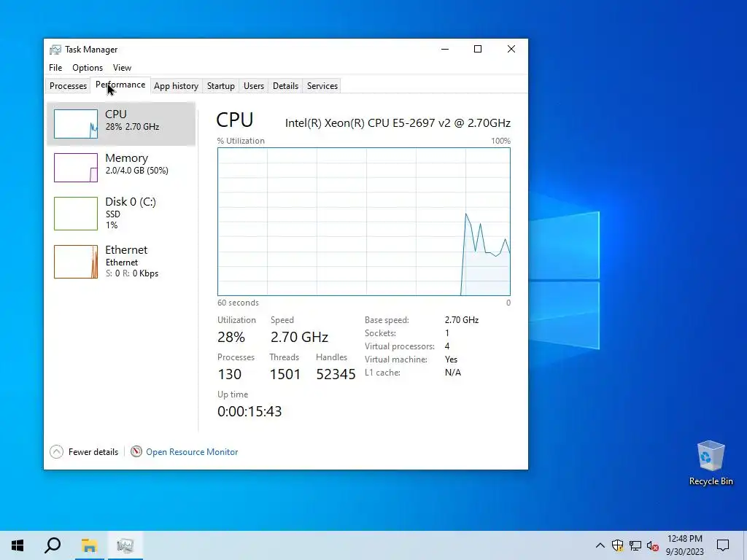This screenshot has height=560, width=747.
Task: Click the Utilization value 28%
Action: click(x=231, y=337)
